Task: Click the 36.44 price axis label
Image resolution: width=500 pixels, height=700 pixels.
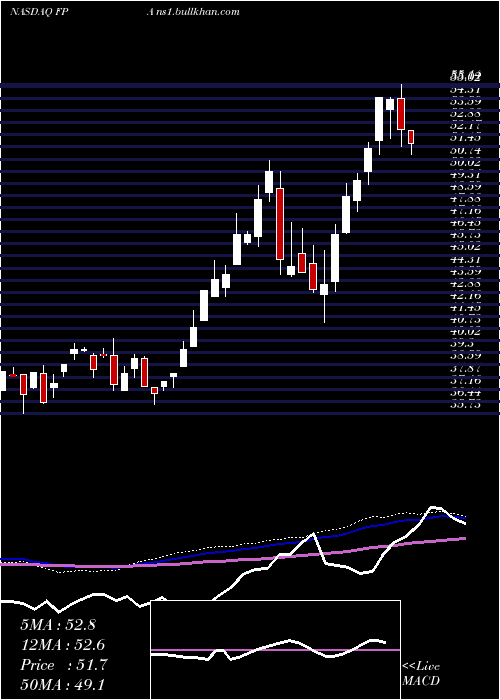Action: point(465,392)
